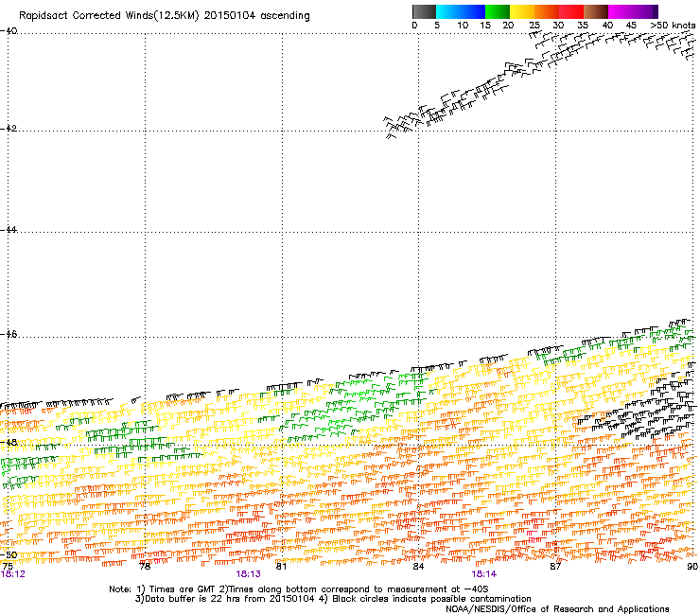
Task: Click the -44 latitude axis label
Action: pos(9,230)
